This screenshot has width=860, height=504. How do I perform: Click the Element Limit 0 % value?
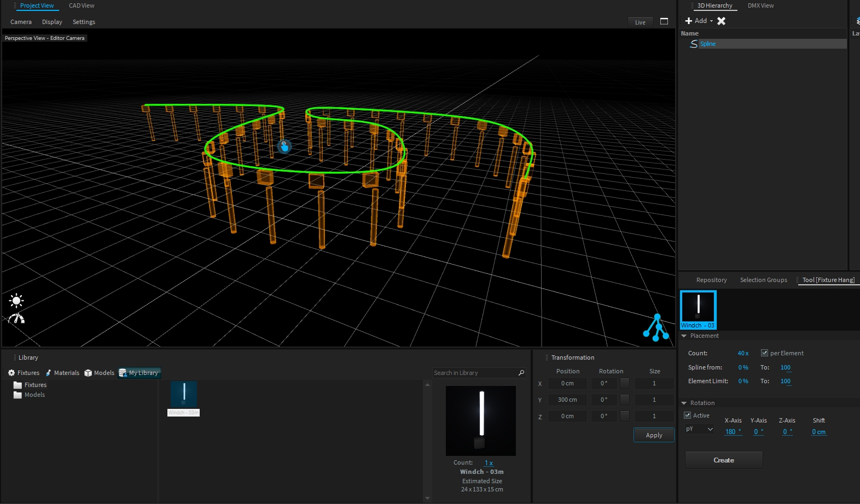[743, 381]
